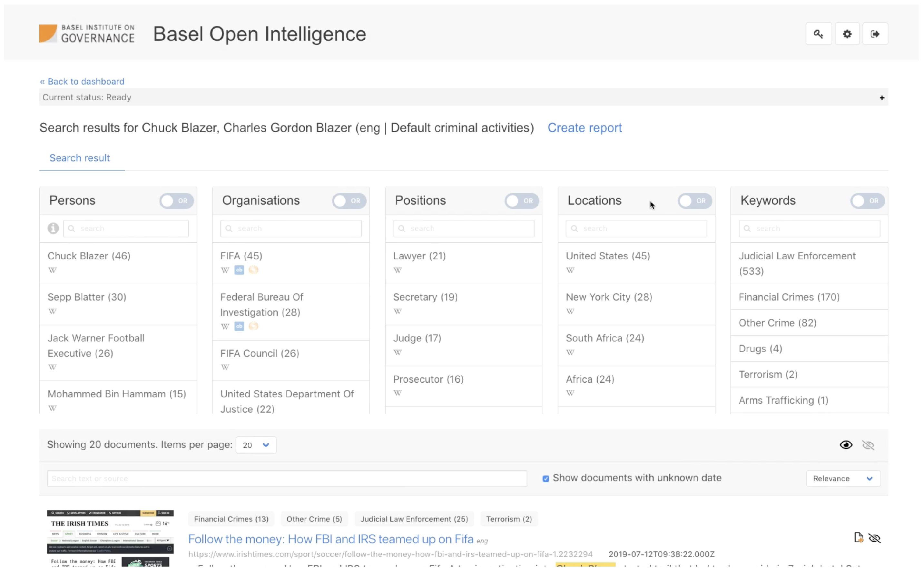Select the Search result tab

80,158
